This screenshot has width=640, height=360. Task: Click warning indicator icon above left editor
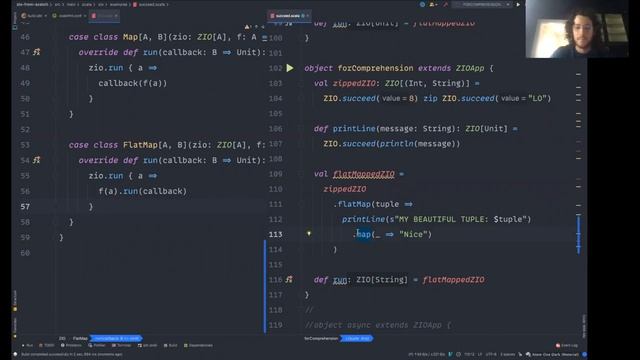coord(247,27)
